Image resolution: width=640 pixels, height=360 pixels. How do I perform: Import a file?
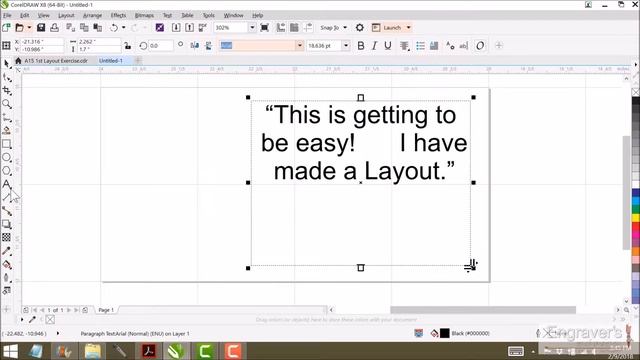coord(176,27)
